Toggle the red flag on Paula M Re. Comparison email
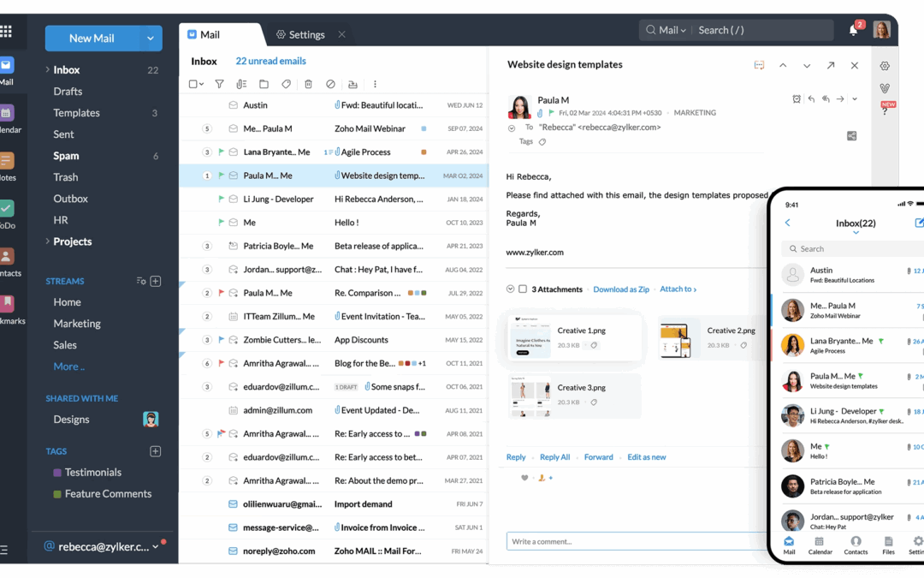The width and height of the screenshot is (924, 578). click(x=221, y=293)
